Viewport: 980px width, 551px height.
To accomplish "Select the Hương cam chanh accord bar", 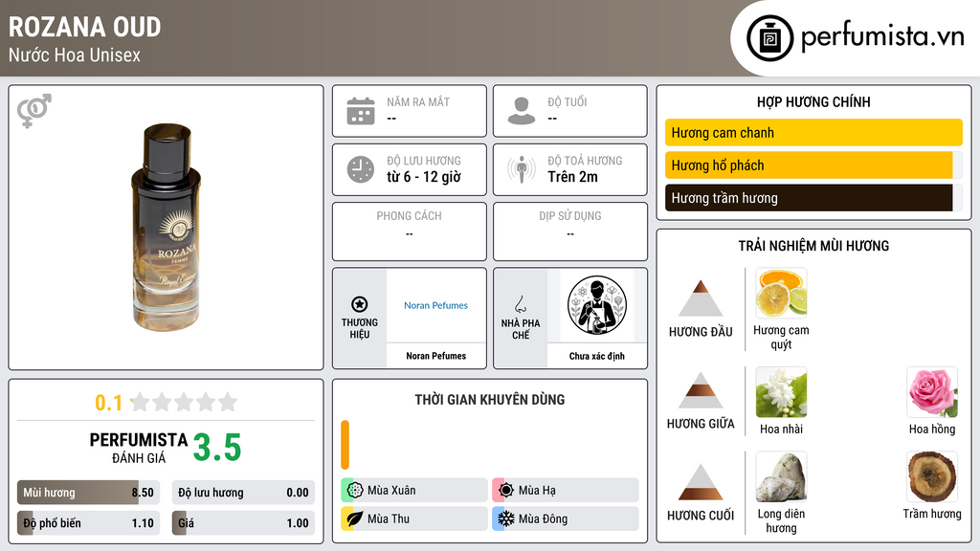I will coord(813,132).
